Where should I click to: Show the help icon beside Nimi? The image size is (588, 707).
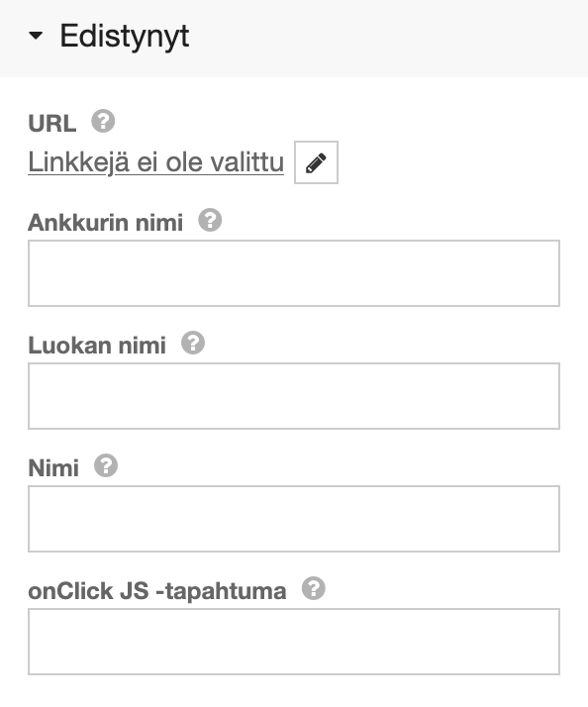[x=106, y=465]
